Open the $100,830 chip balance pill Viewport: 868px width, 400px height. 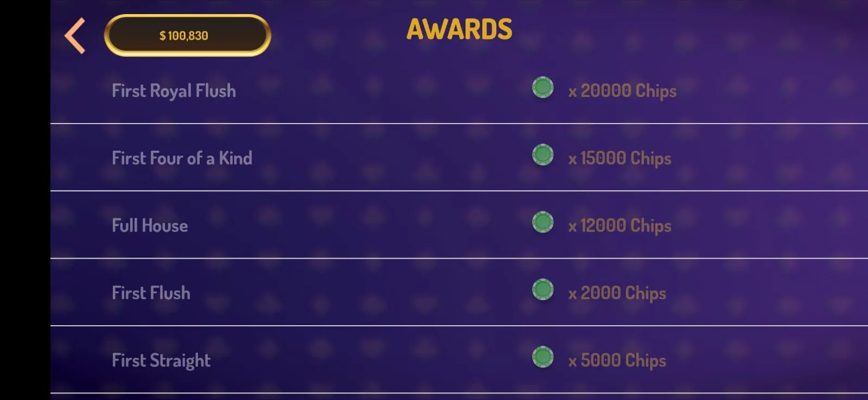point(187,36)
